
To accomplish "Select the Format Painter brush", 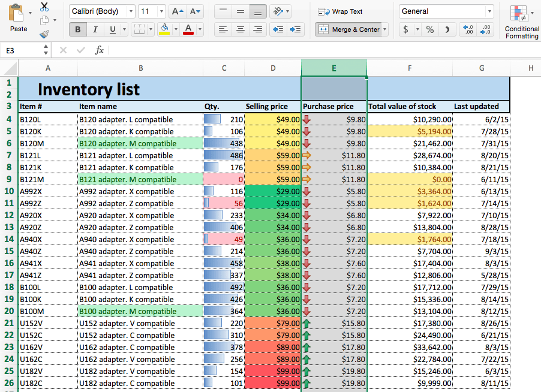I will coord(44,35).
